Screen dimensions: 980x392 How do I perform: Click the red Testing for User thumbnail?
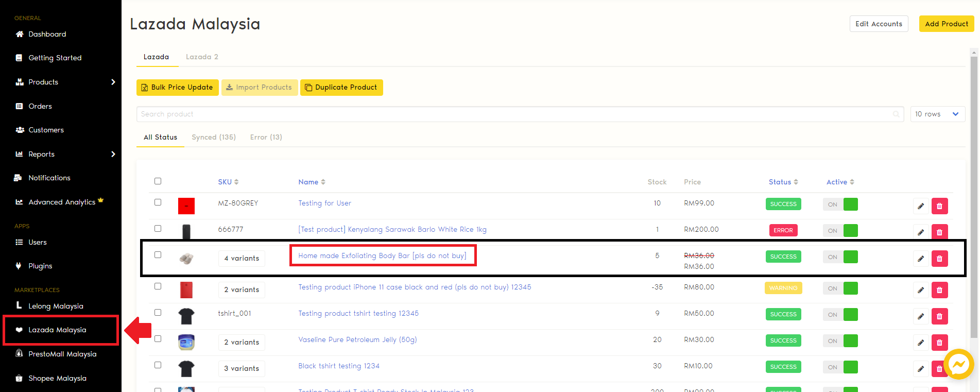(x=186, y=206)
